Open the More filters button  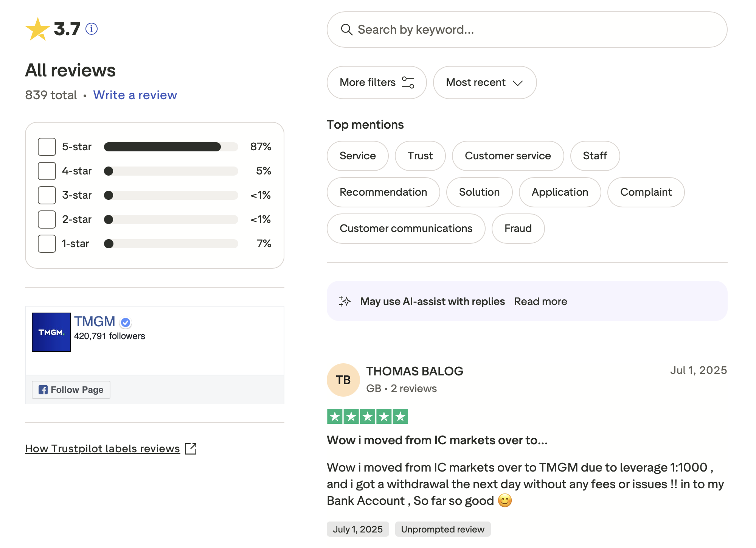(377, 83)
